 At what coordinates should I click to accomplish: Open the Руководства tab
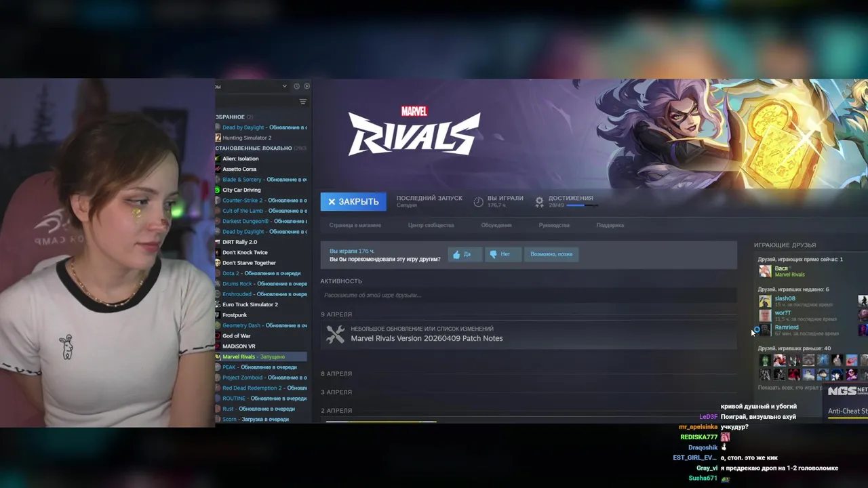tap(554, 225)
